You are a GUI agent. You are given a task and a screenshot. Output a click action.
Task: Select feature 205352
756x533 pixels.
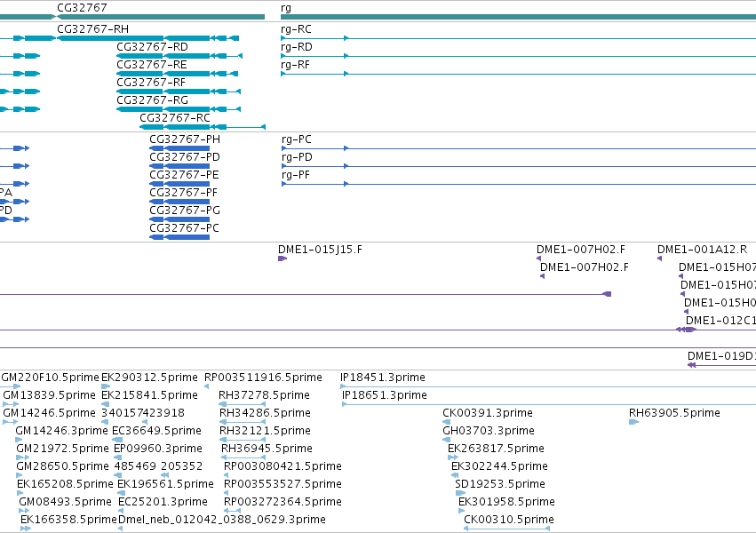[182, 466]
